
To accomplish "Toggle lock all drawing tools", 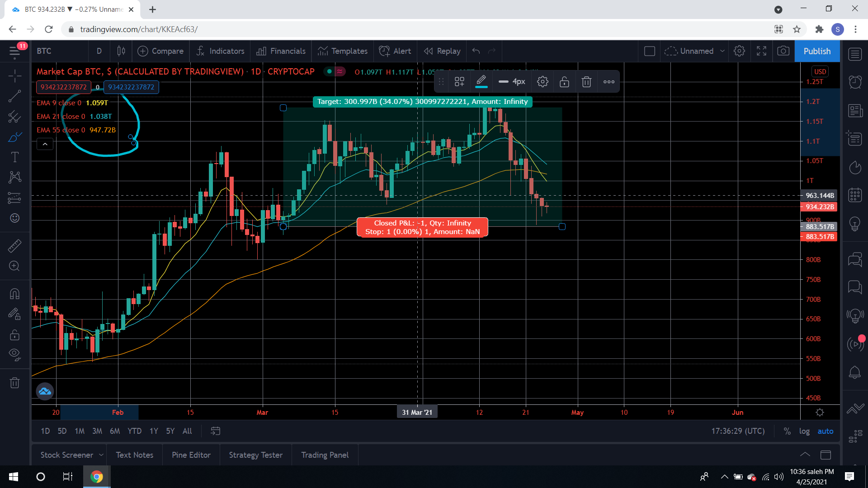I will tap(15, 335).
